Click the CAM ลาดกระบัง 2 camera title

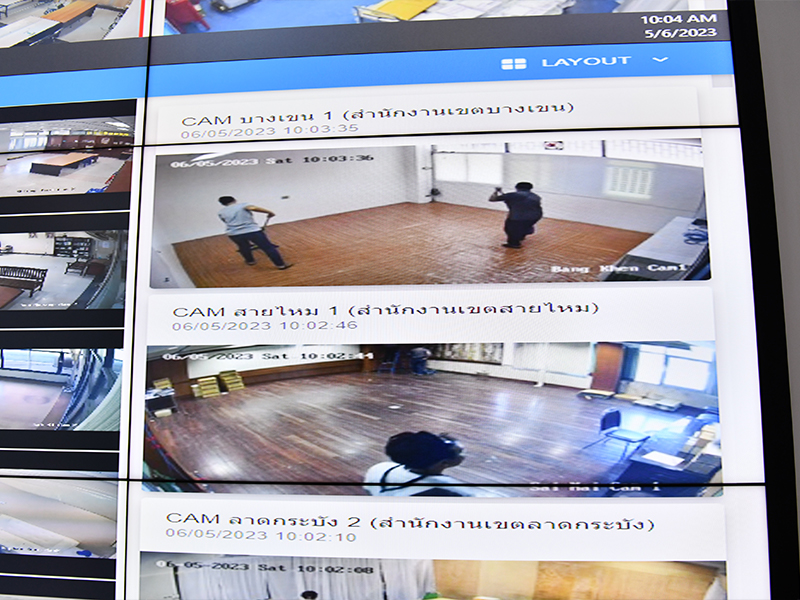click(x=410, y=522)
